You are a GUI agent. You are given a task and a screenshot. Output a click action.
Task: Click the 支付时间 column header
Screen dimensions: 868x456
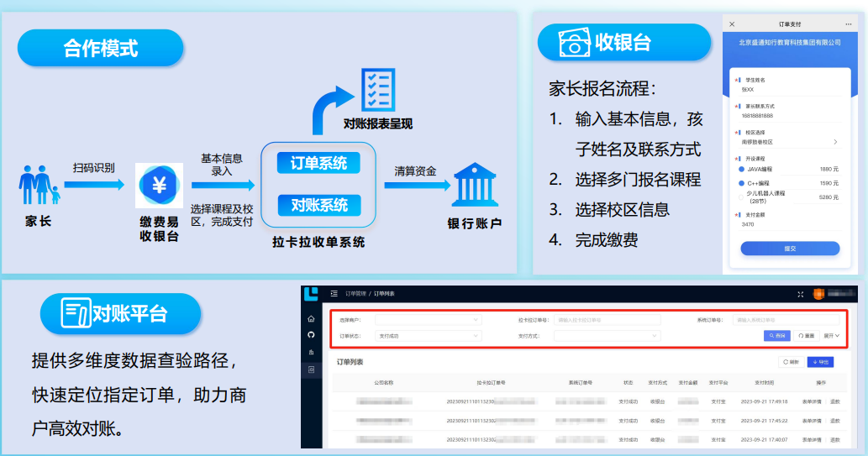(764, 382)
